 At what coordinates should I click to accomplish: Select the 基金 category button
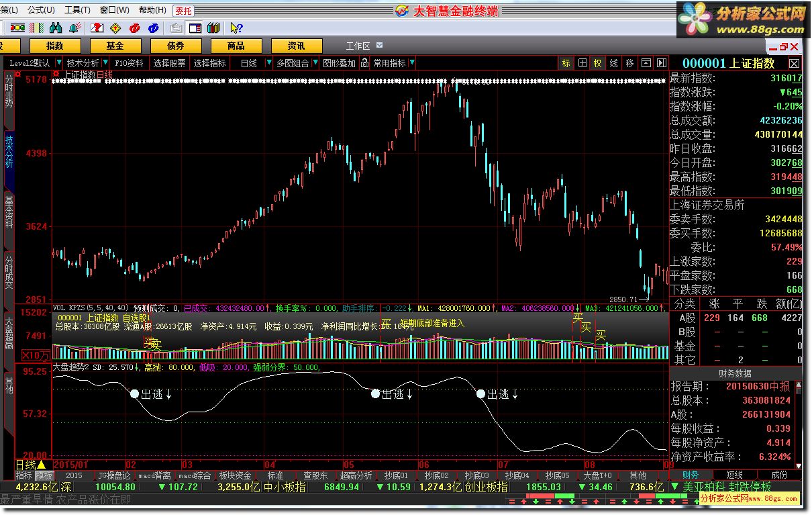coord(115,46)
